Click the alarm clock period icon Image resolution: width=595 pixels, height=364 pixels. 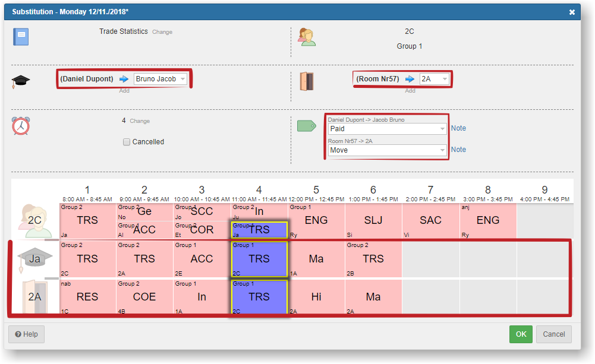click(21, 126)
